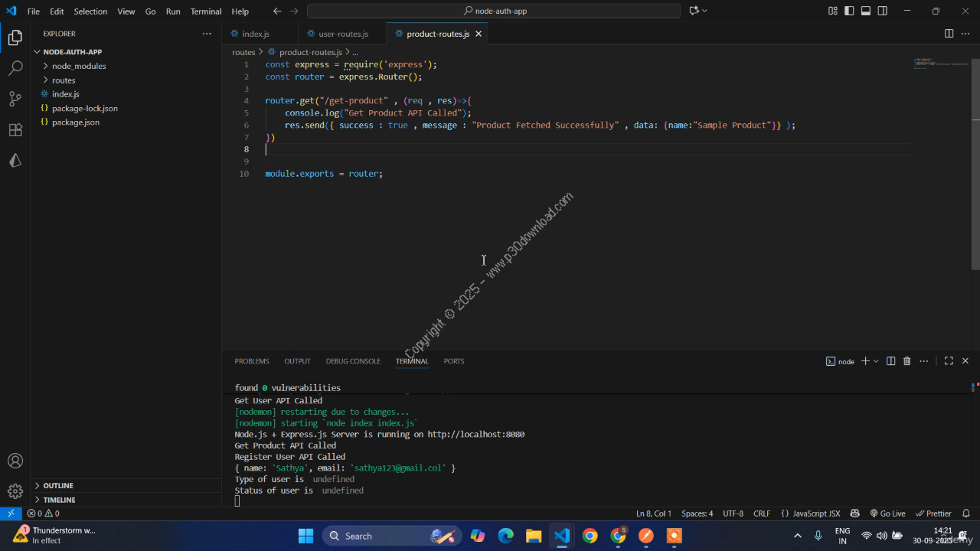
Task: Open the new terminal launch profile dropdown
Action: coord(876,361)
